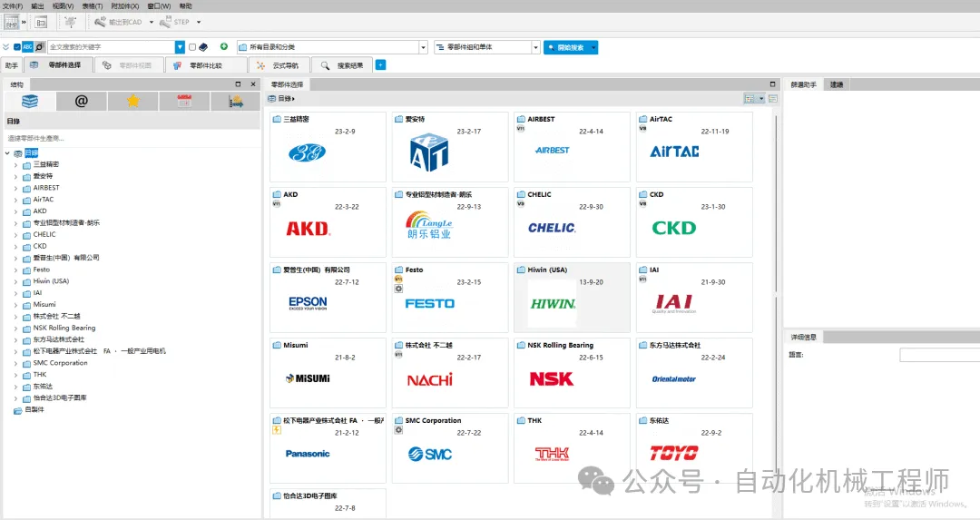980x520 pixels.
Task: Select 自製件 folder in the tree
Action: (34, 410)
